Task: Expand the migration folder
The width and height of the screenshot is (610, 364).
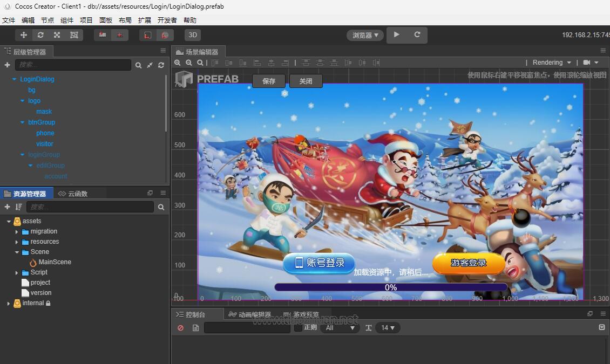Action: coord(17,232)
